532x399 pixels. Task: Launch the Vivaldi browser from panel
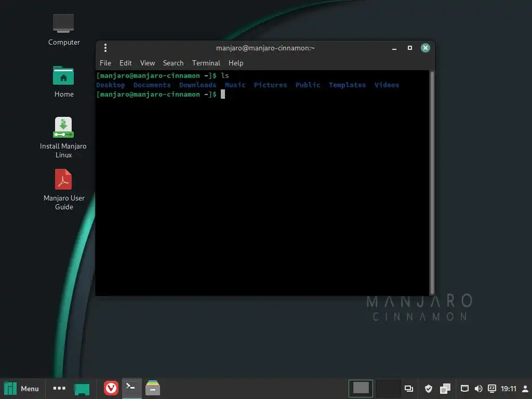point(111,388)
